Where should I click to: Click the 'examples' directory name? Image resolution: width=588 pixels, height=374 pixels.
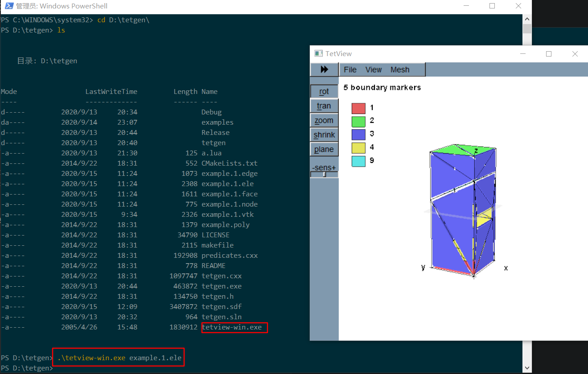point(218,122)
